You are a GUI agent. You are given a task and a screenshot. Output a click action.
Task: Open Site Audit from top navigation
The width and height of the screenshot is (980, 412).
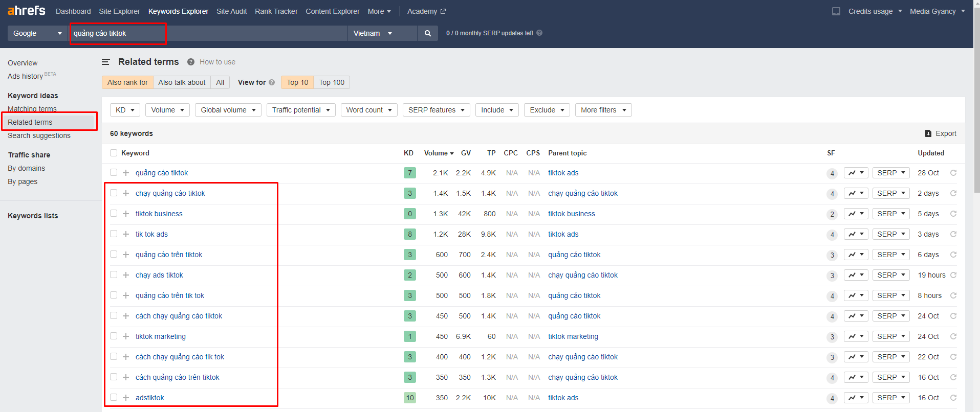pos(231,11)
